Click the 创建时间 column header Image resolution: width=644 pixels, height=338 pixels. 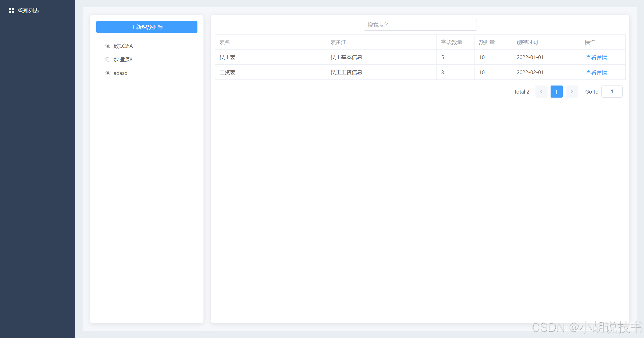[x=527, y=42]
